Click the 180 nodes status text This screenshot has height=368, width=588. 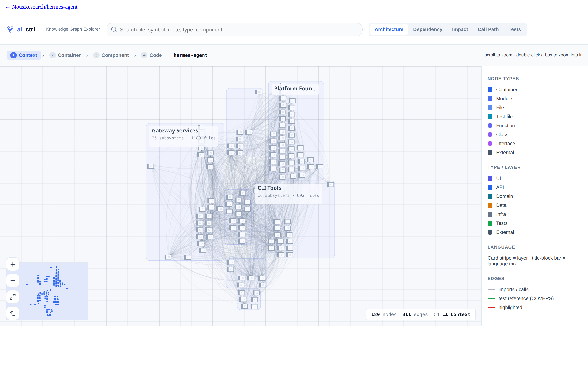point(384,314)
